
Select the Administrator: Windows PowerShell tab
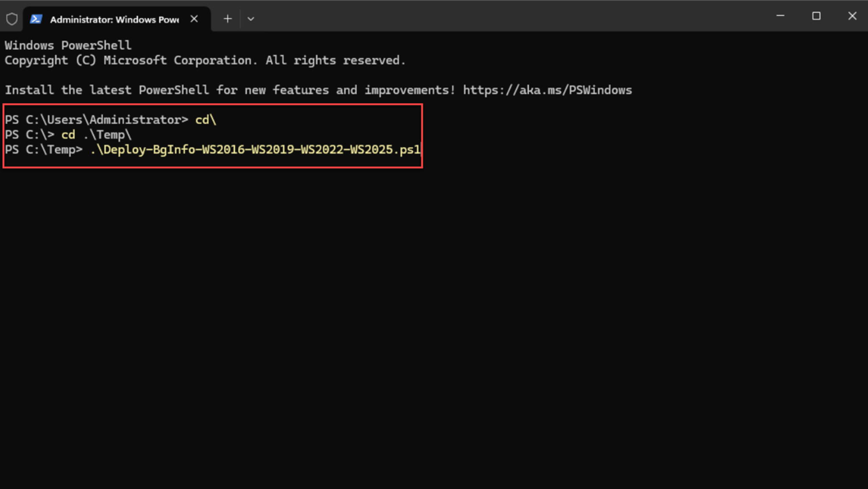coord(117,19)
